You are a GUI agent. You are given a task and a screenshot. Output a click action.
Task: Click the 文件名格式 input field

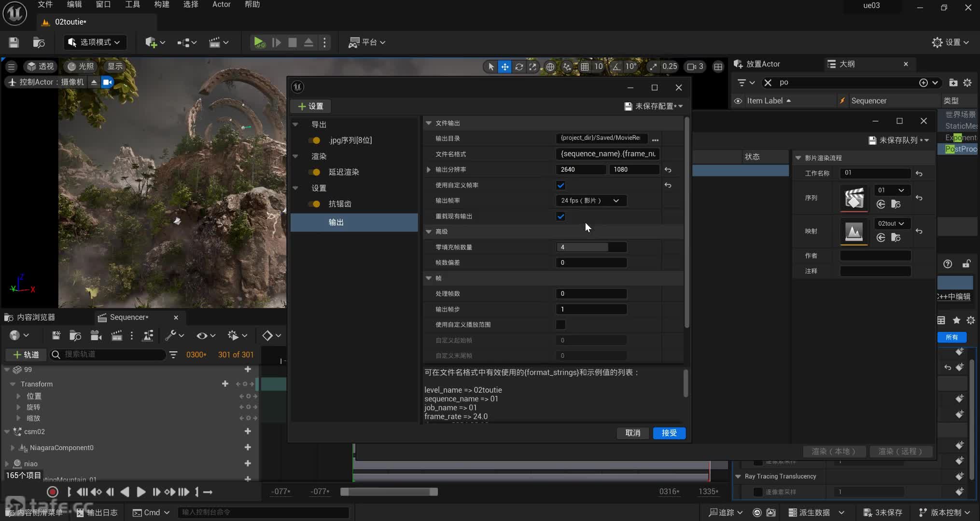point(608,154)
